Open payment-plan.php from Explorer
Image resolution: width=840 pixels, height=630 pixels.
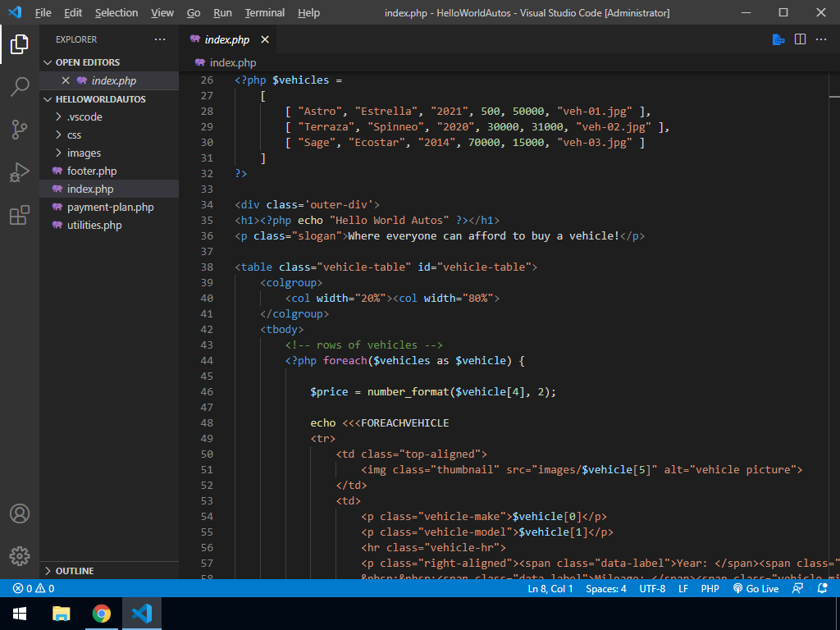[110, 207]
